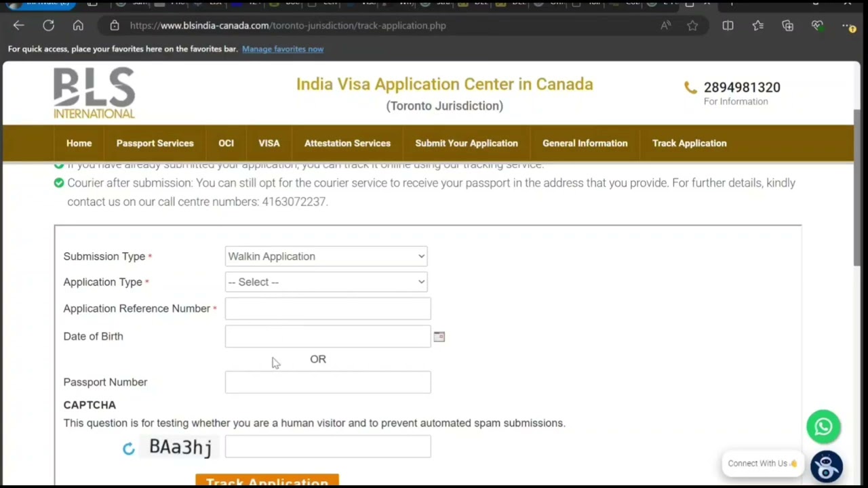This screenshot has height=488, width=868.
Task: Click the Application Reference Number input field
Action: tap(328, 308)
